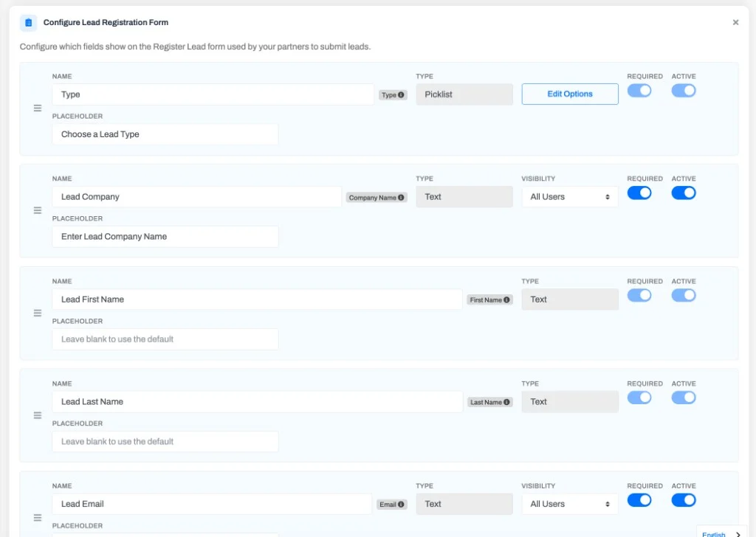Screen dimensions: 756x537
Task: Toggle Required for the Type field
Action: [639, 91]
